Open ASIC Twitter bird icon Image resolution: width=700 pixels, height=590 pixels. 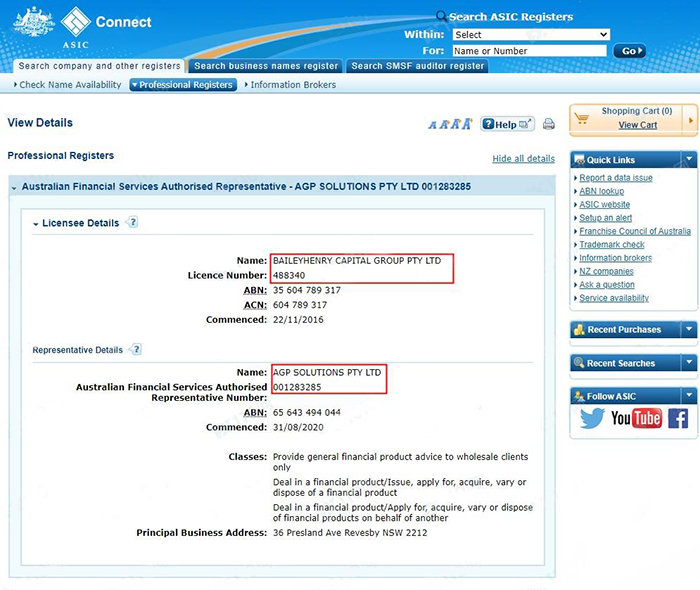592,418
